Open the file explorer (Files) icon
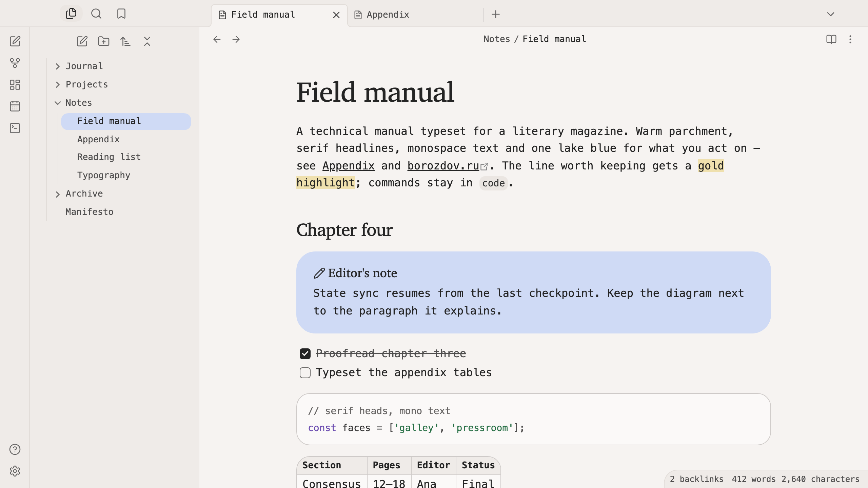868x488 pixels. coord(71,14)
